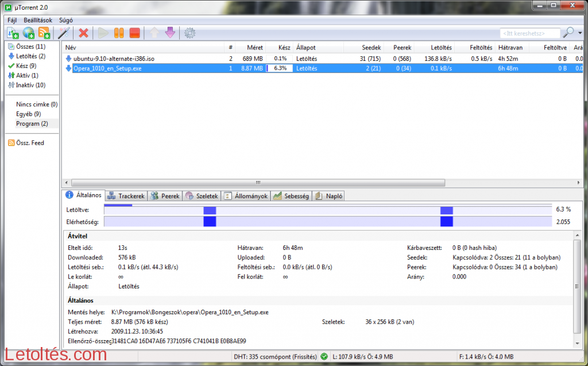The image size is (588, 366).
Task: Expand the search engine dropdown arrow
Action: (x=580, y=33)
